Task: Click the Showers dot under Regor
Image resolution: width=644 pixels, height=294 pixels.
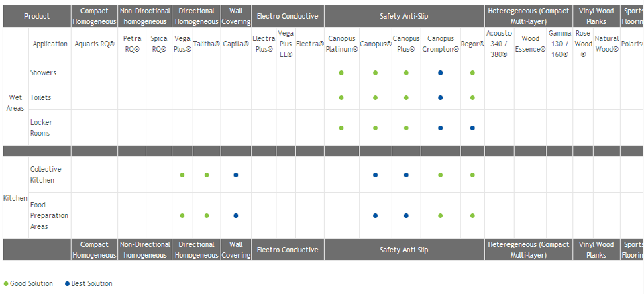Action: [472, 72]
